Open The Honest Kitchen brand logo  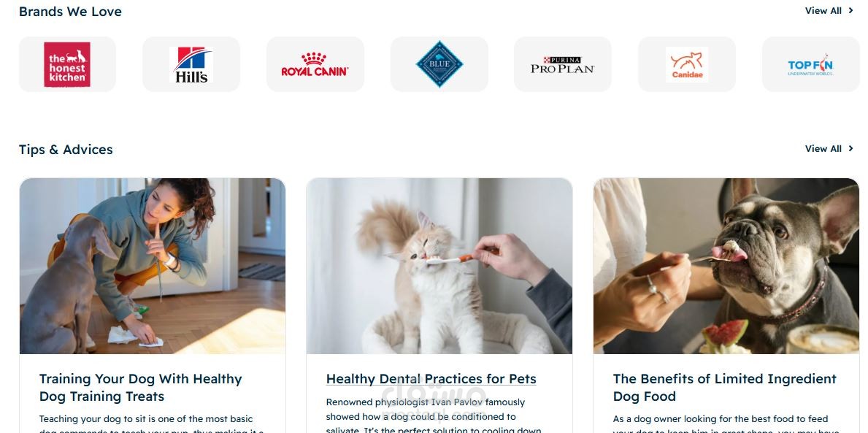coord(67,64)
